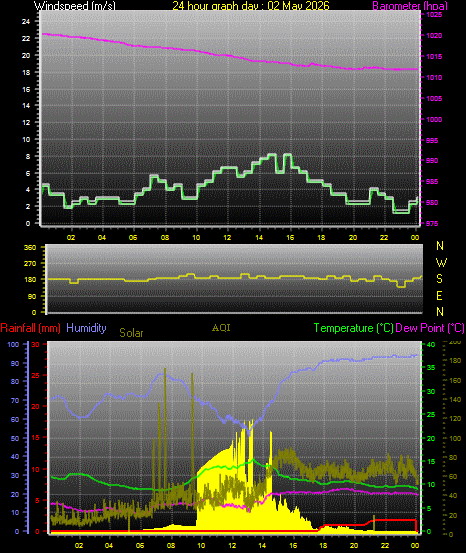Click the 270 wind direction scale value
Screen dimensions: 466x553
(30, 264)
